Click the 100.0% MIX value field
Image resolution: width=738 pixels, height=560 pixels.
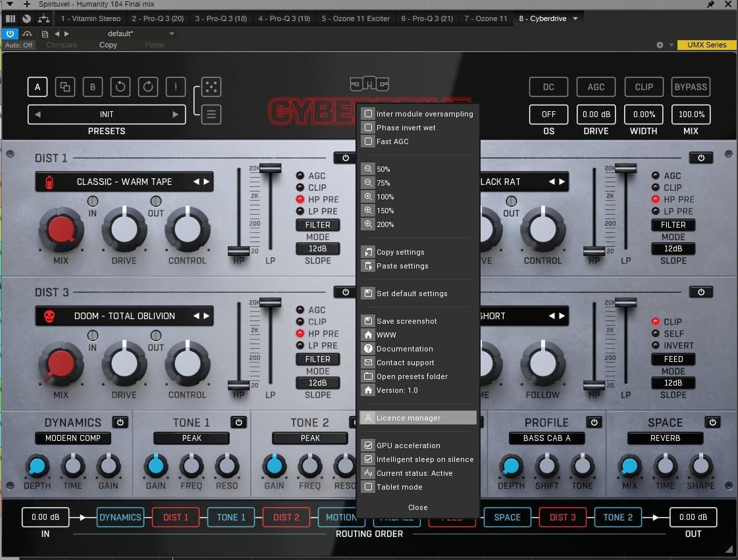tap(691, 115)
